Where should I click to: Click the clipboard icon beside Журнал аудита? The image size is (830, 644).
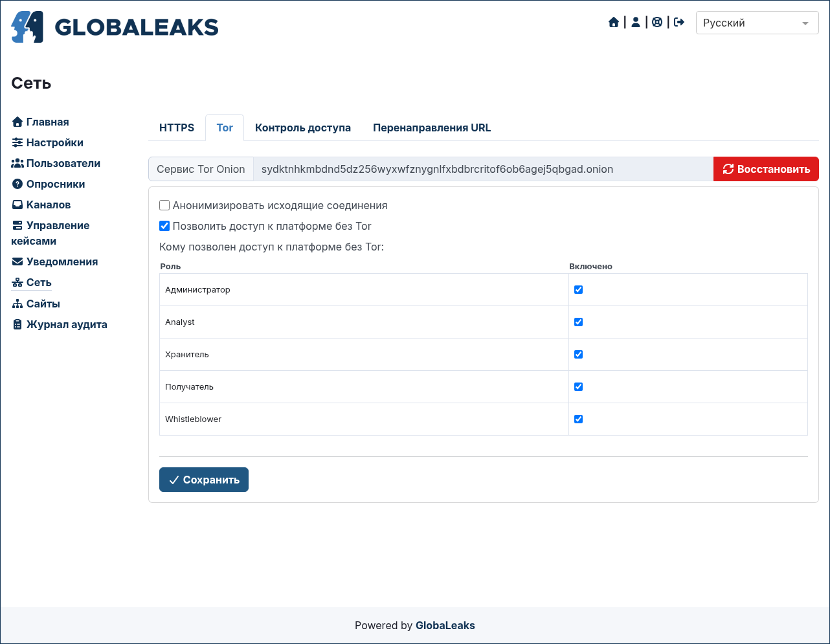pos(17,324)
